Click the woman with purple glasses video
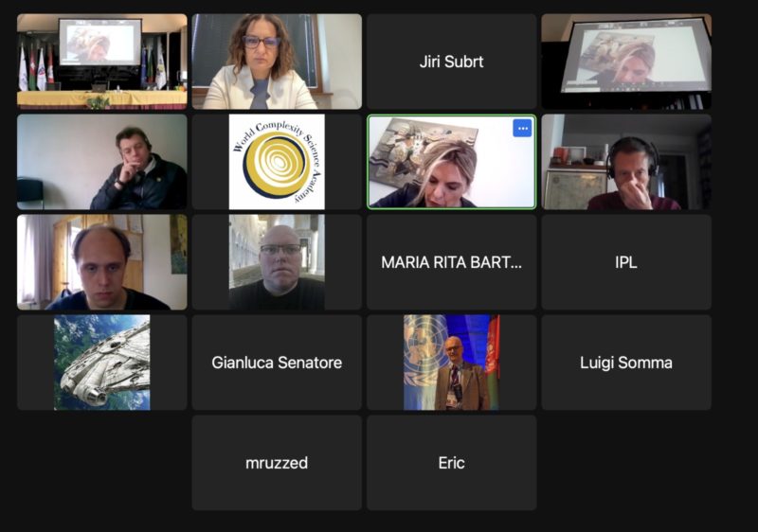This screenshot has width=758, height=532. [x=277, y=62]
